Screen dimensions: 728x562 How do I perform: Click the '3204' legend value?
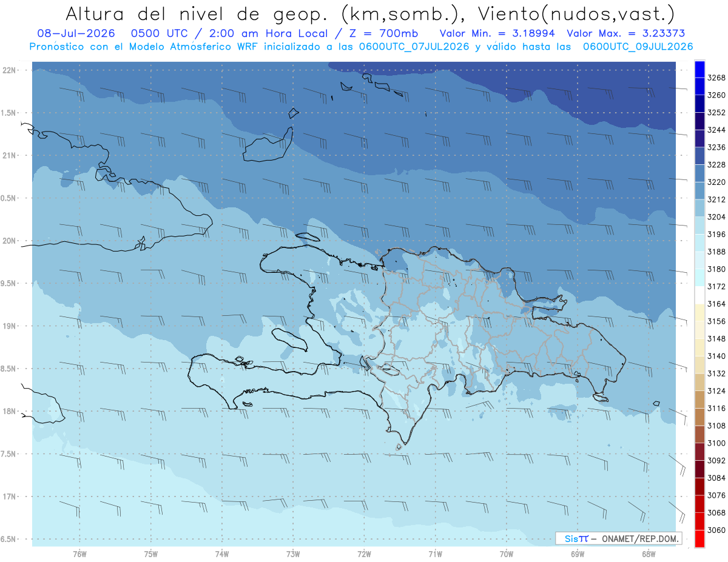click(716, 217)
